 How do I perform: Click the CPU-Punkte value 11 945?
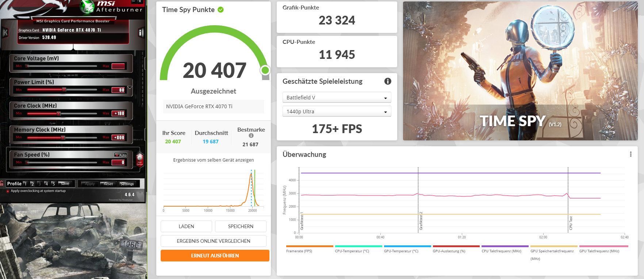click(337, 55)
